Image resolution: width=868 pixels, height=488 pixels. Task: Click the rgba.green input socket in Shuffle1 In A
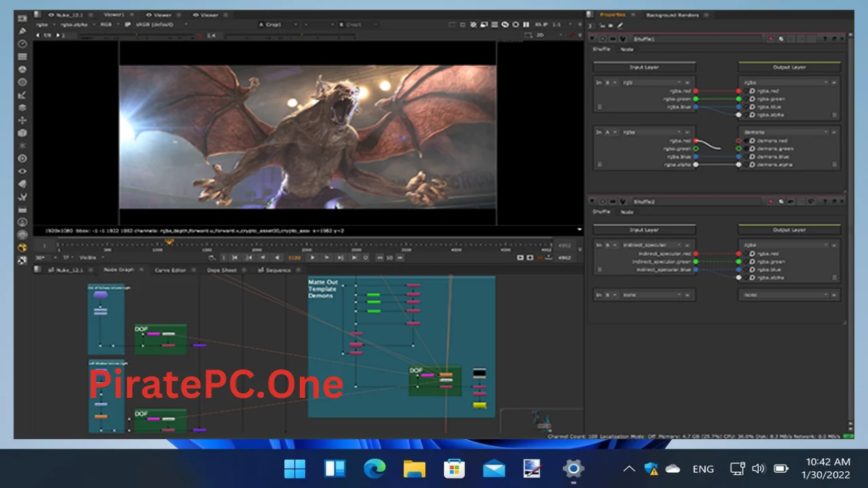point(696,148)
